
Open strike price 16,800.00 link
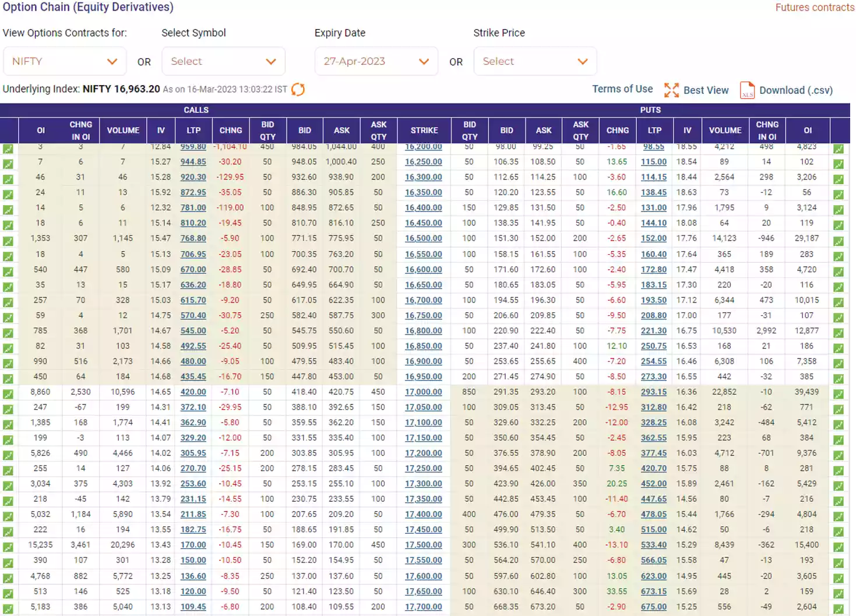coord(424,330)
